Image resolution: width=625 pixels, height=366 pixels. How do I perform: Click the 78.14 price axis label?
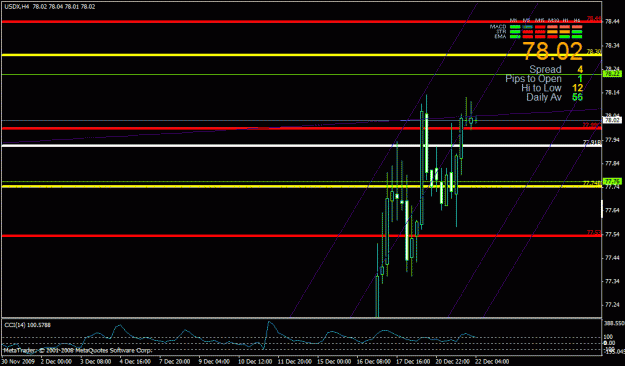tap(612, 92)
